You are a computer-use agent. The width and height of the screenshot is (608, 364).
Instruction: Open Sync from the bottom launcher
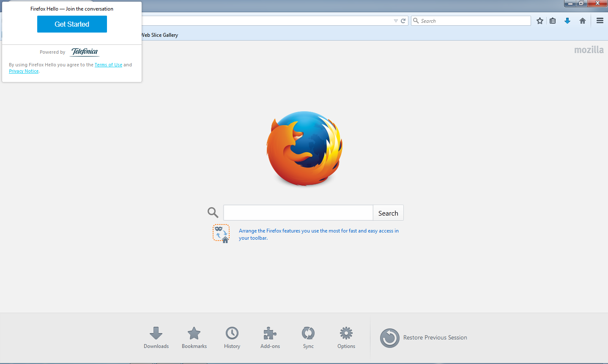pos(308,337)
